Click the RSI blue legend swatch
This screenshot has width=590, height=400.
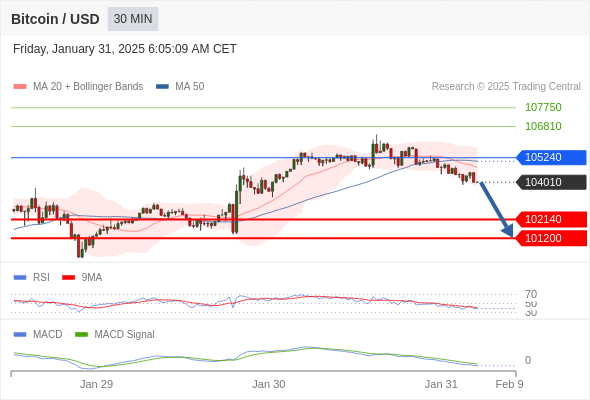20,278
